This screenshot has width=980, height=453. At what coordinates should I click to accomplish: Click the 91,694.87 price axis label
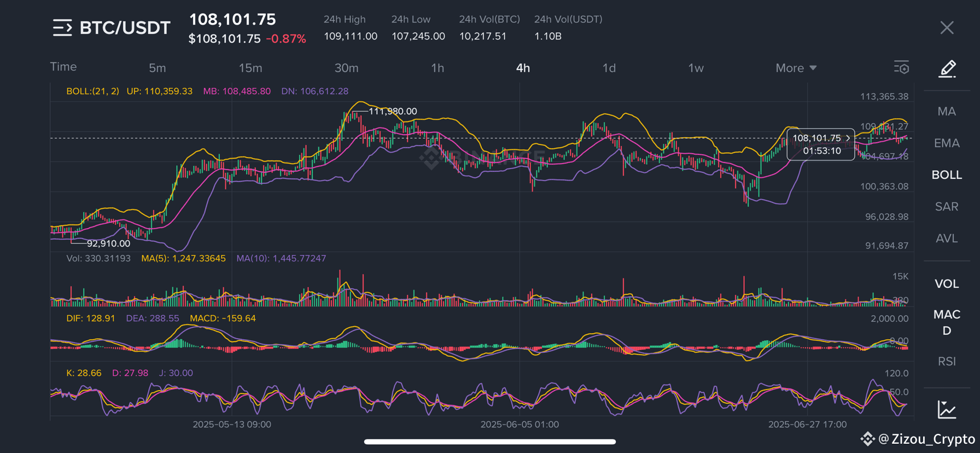(886, 246)
